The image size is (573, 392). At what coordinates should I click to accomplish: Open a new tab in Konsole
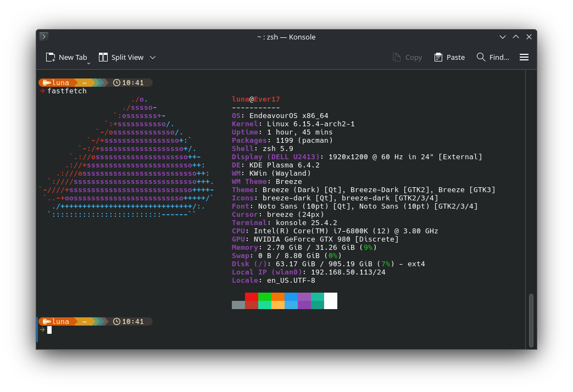[x=66, y=57]
